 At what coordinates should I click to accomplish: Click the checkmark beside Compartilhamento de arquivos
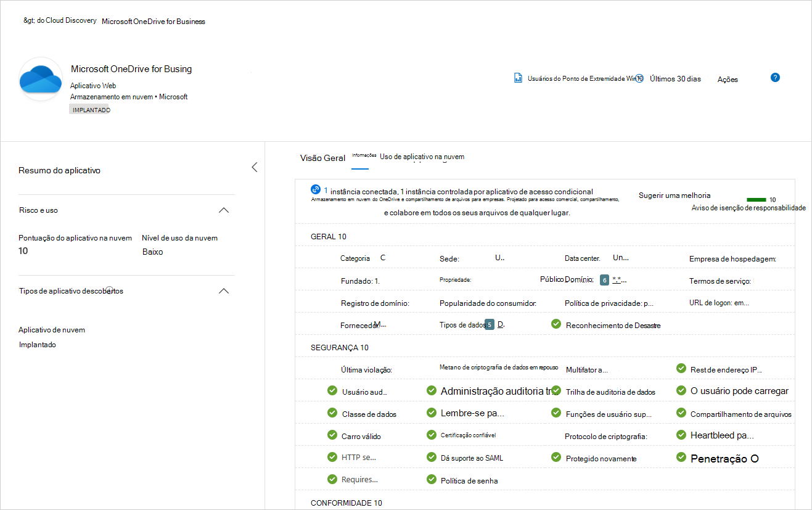[681, 413]
